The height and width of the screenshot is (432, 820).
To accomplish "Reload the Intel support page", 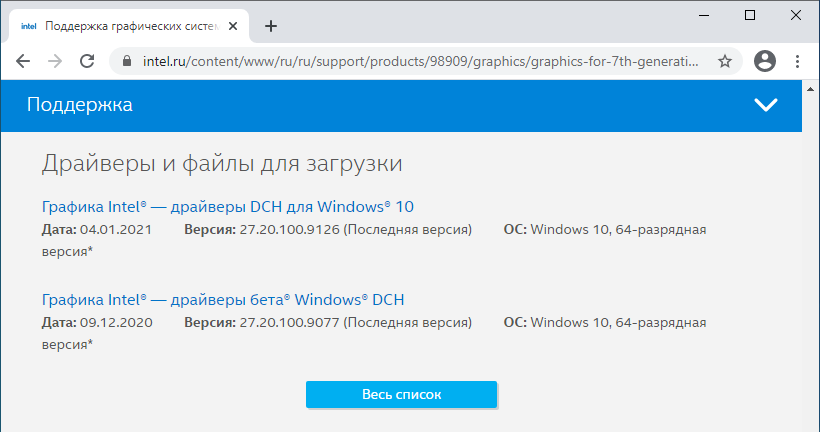I will [87, 61].
